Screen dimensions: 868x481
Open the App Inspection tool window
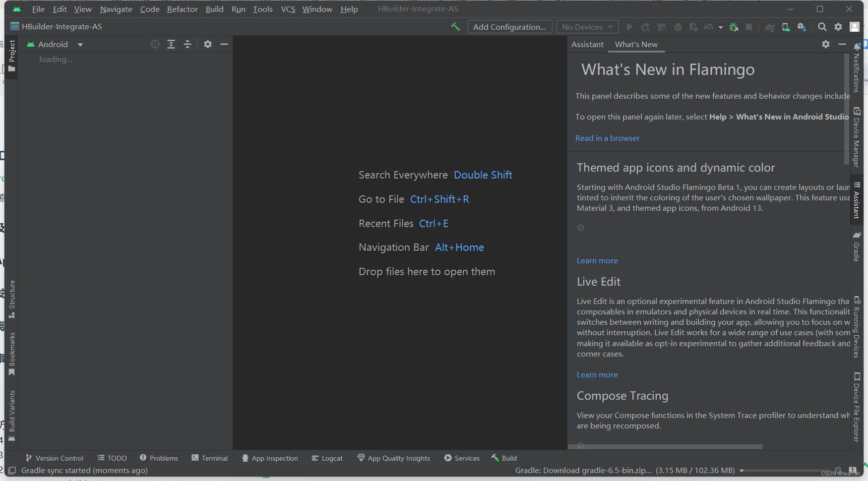click(x=270, y=458)
